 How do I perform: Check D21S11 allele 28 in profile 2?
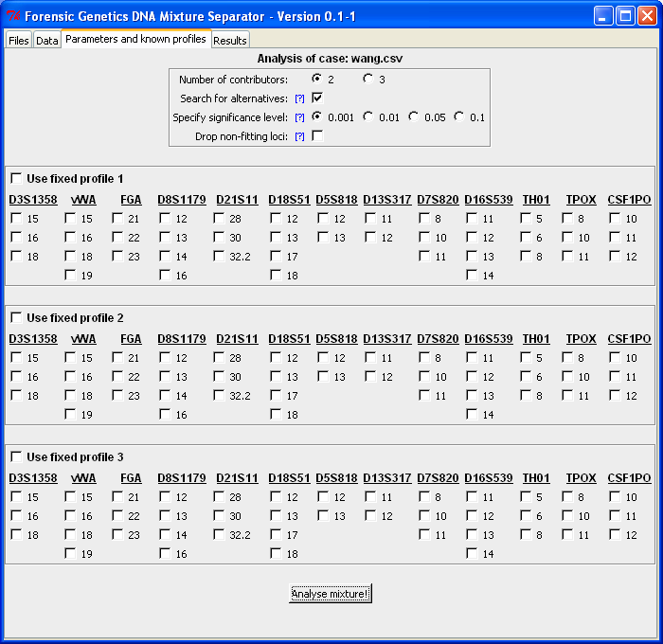pyautogui.click(x=220, y=357)
